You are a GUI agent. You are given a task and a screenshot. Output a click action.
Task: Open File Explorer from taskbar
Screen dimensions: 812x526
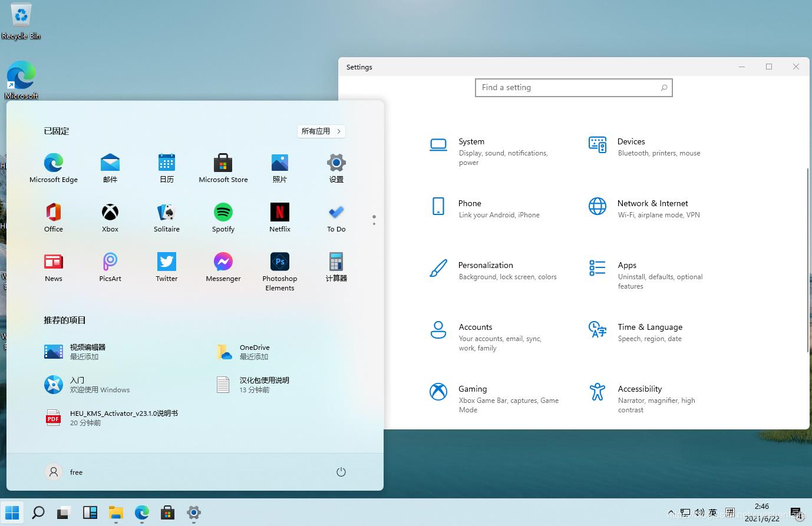(116, 512)
